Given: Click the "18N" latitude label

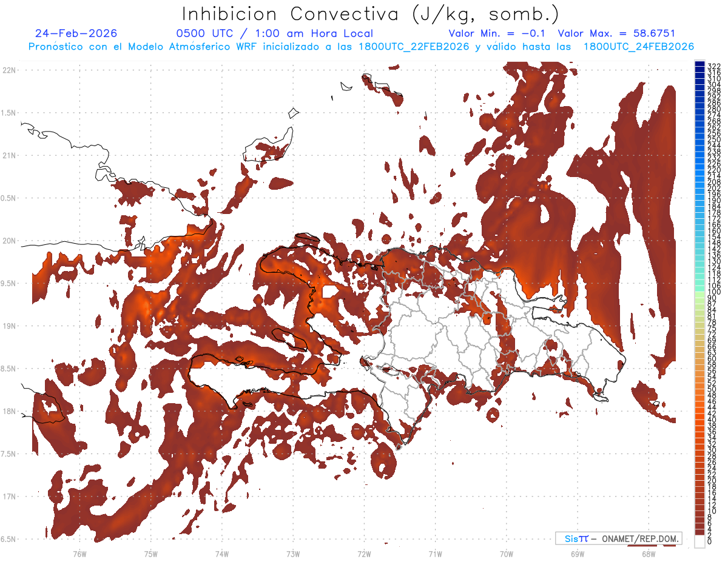Looking at the screenshot, I should pyautogui.click(x=9, y=411).
